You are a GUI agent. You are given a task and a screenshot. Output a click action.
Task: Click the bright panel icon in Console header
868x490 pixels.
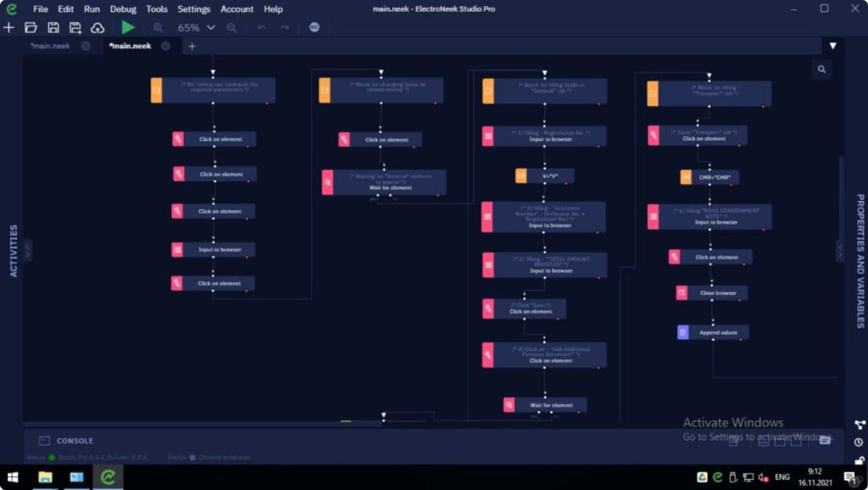click(x=825, y=440)
